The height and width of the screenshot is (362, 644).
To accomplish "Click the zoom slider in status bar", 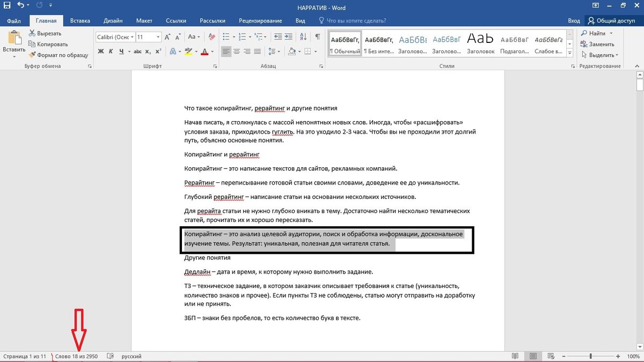I will pos(590,356).
